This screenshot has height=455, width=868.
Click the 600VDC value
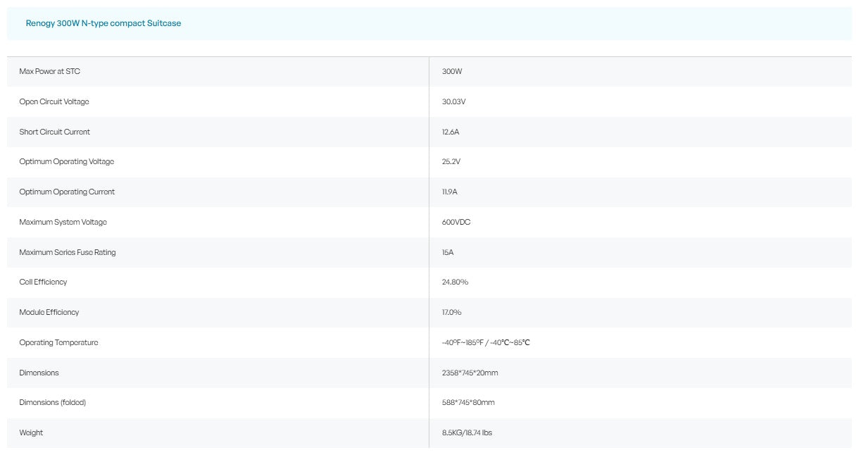click(x=456, y=222)
